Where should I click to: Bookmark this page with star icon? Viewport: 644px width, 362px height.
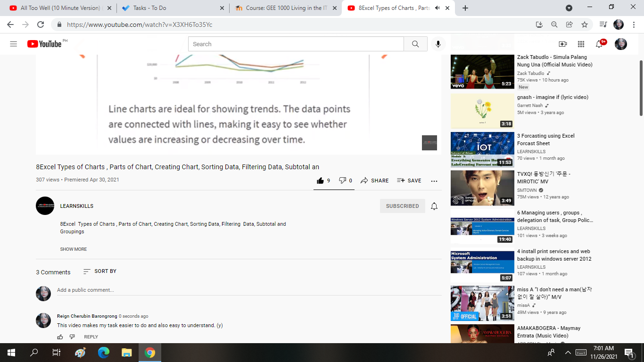tap(585, 25)
